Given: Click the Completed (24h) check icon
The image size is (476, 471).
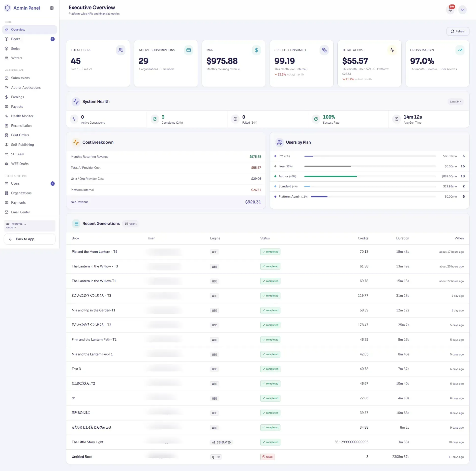Looking at the screenshot, I should tap(155, 119).
